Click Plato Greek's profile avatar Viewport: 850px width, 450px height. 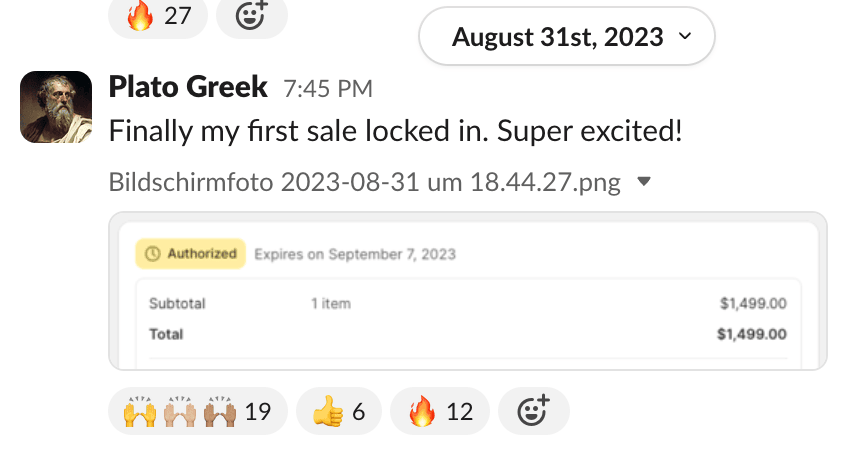(x=57, y=106)
